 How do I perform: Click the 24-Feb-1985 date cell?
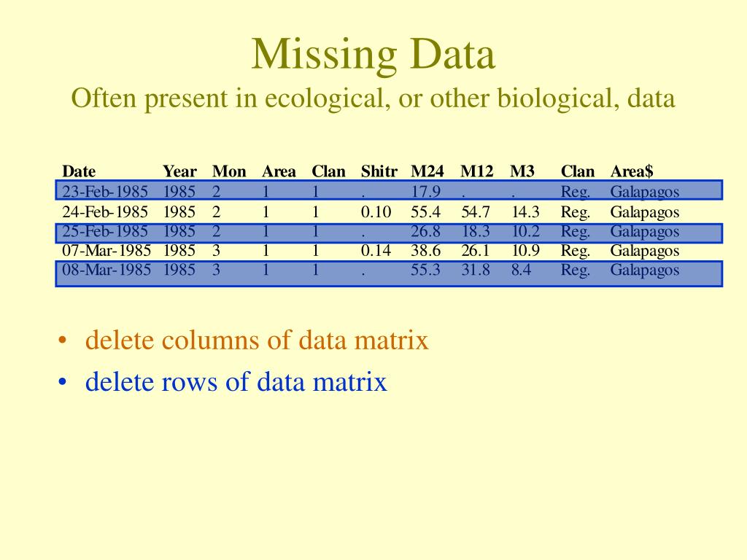coord(105,211)
